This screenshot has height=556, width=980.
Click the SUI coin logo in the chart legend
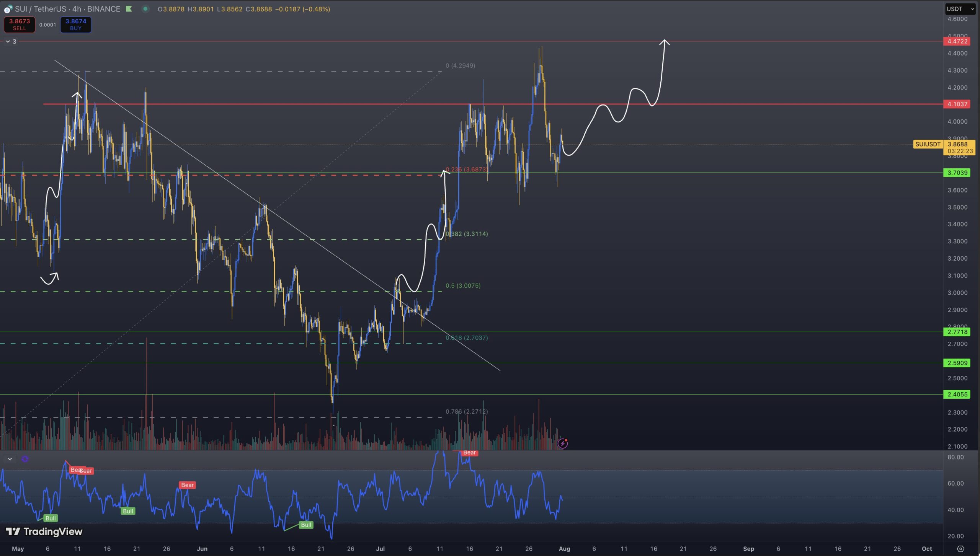[x=7, y=9]
